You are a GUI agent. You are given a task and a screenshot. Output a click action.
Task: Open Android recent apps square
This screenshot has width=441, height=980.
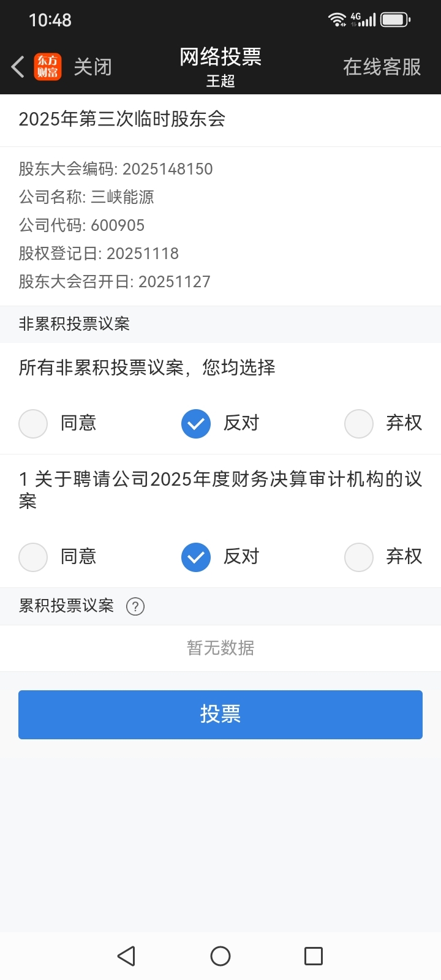coord(313,956)
